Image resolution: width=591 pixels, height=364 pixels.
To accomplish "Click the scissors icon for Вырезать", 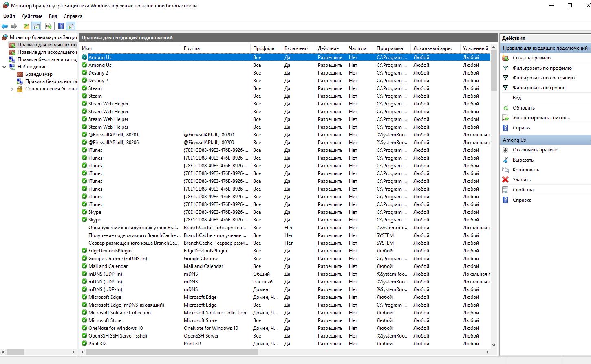I will [505, 160].
